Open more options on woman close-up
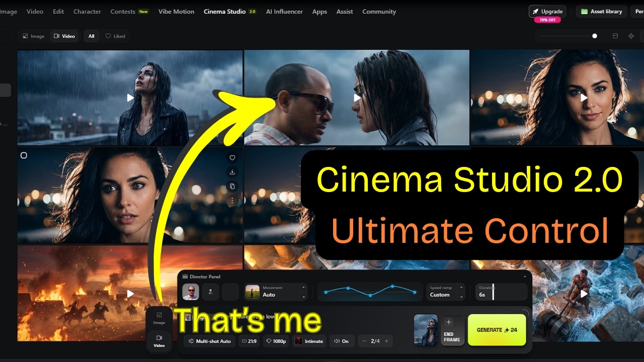 click(x=232, y=201)
